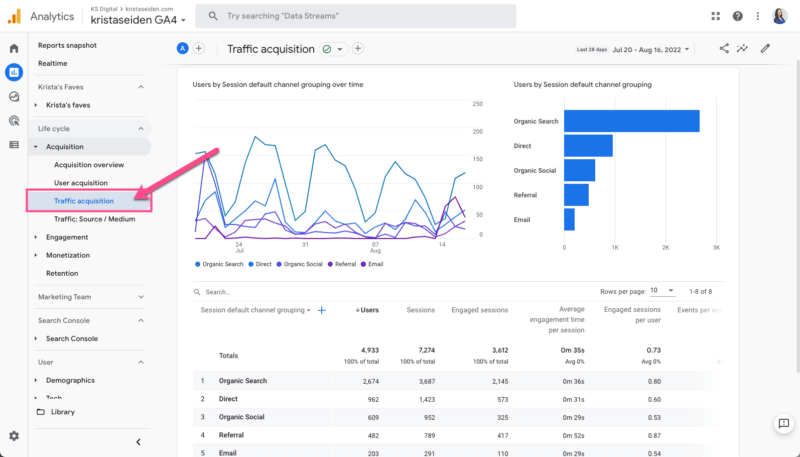
Task: Select Traffic acquisition in sidebar
Action: (x=84, y=201)
